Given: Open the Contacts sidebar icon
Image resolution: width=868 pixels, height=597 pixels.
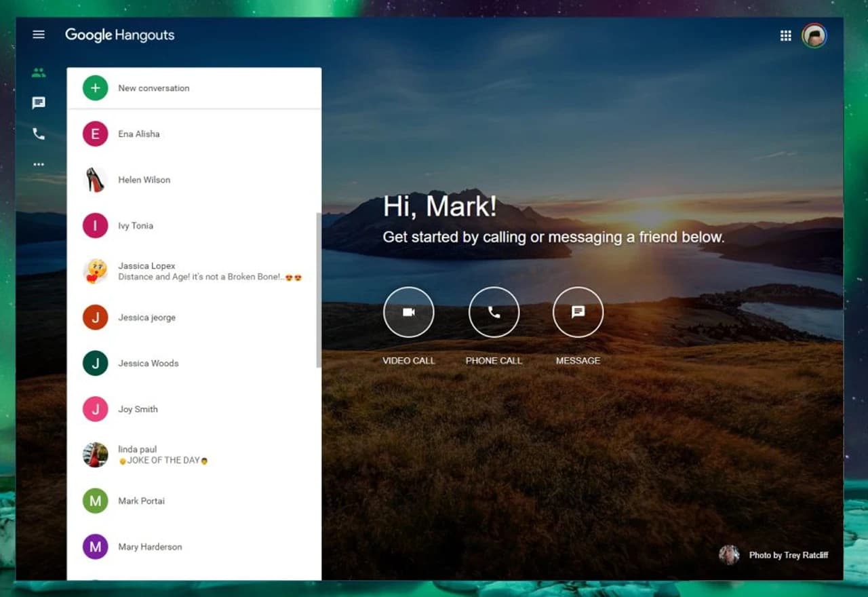Looking at the screenshot, I should (x=39, y=73).
